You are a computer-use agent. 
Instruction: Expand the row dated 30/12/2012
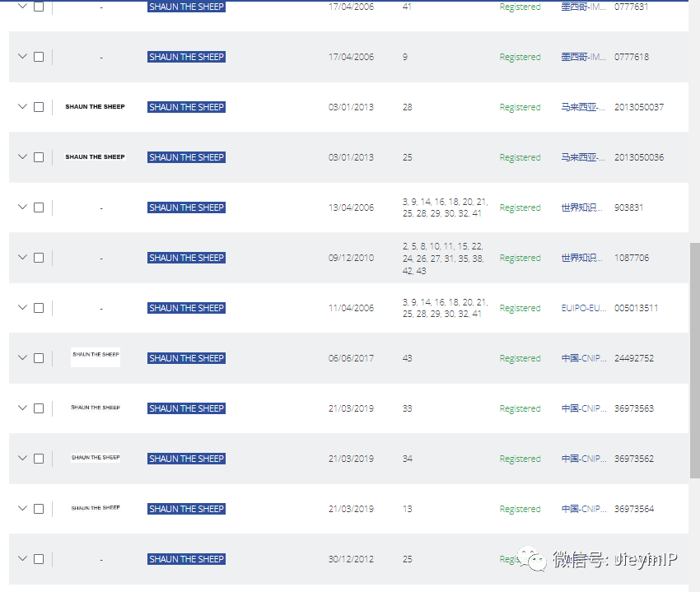click(x=22, y=558)
